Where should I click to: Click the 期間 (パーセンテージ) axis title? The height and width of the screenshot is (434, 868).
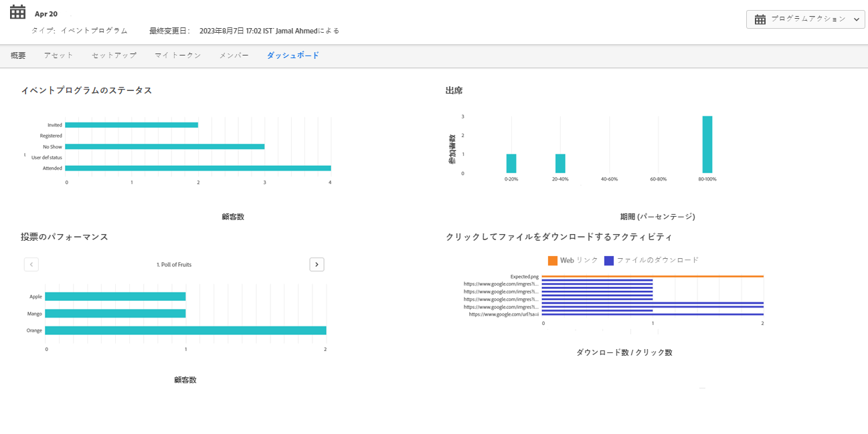[x=657, y=217]
